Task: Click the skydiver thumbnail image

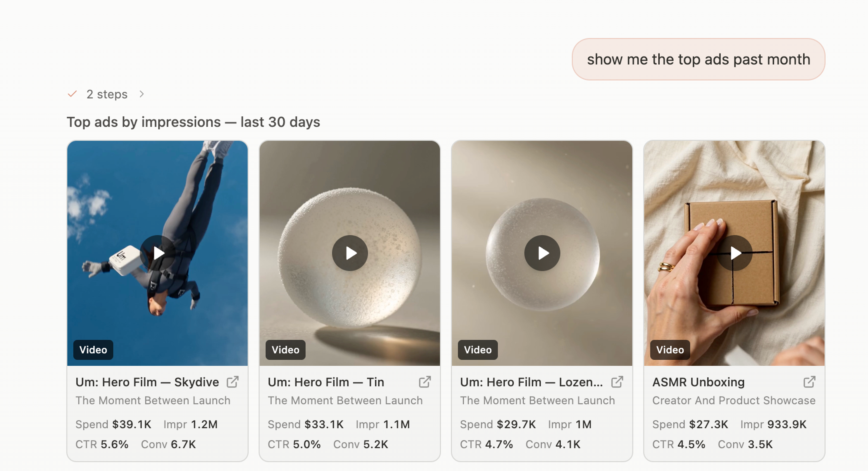Action: [158, 253]
